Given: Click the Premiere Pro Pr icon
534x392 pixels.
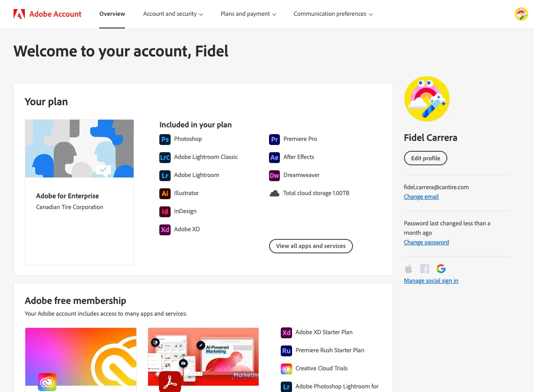Looking at the screenshot, I should [274, 139].
